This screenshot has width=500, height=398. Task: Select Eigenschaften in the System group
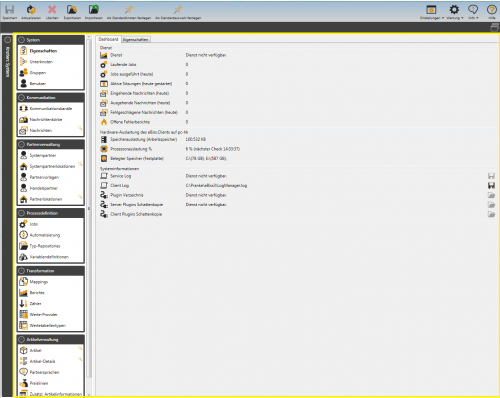tap(43, 51)
